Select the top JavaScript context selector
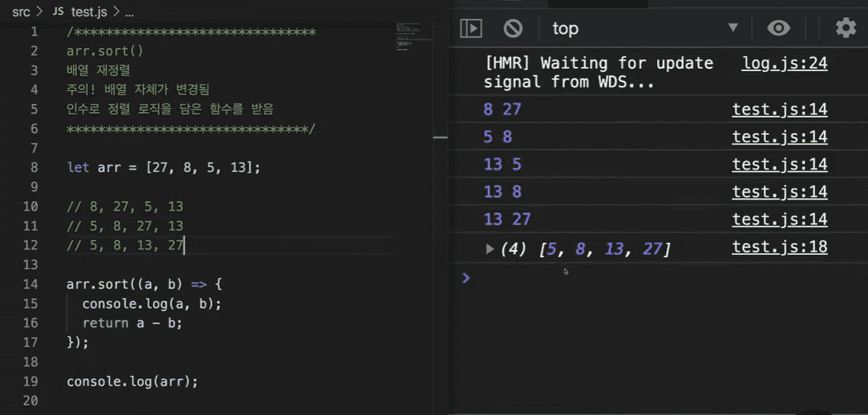Viewport: 868px width, 415px height. tap(645, 28)
